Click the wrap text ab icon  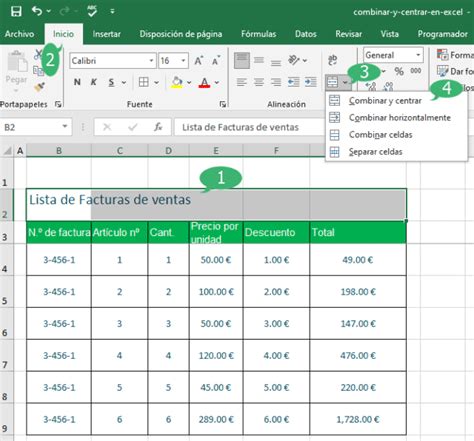point(332,60)
